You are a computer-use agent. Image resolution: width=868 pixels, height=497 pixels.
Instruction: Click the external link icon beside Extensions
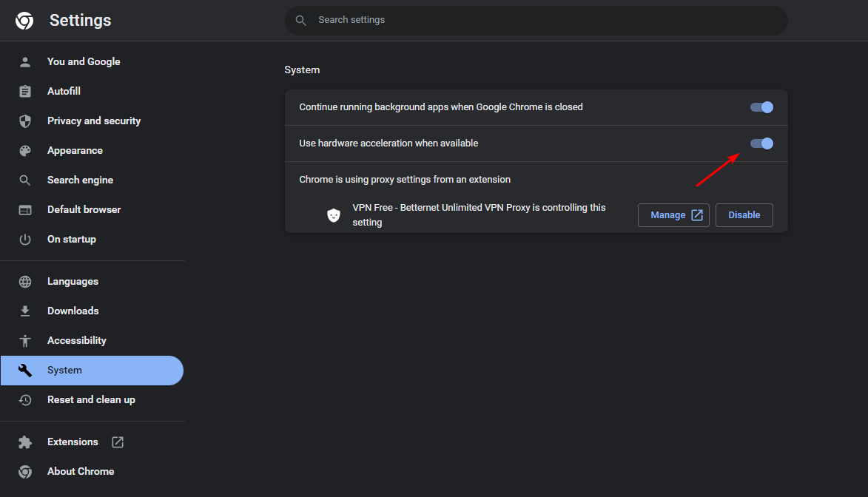coord(118,442)
